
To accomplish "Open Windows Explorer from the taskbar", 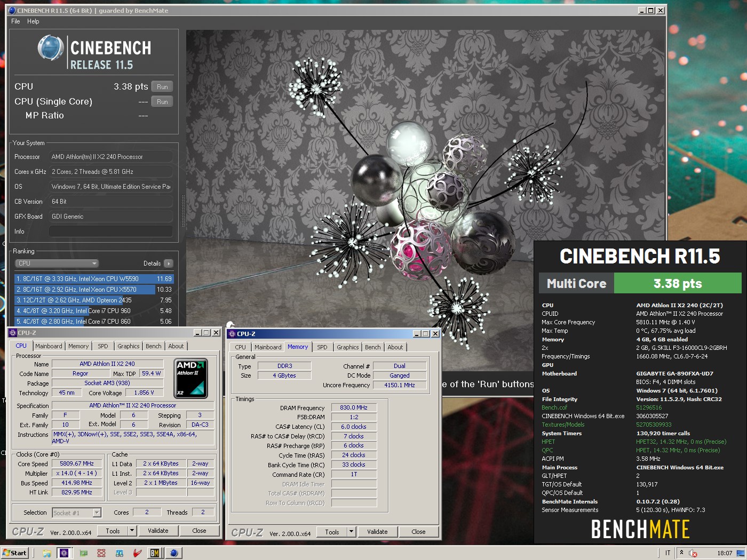I will (46, 553).
